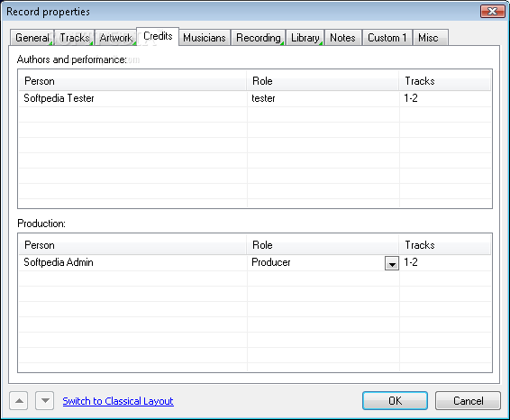Screen dimensions: 510x420
Task: Switch to the Custom 1 tab
Action: coord(387,38)
